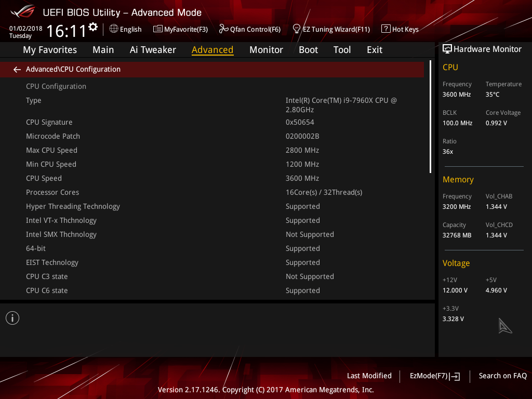Select the Intel SMX Thchnology row
Viewport: 532px width, 399px height.
[212, 234]
